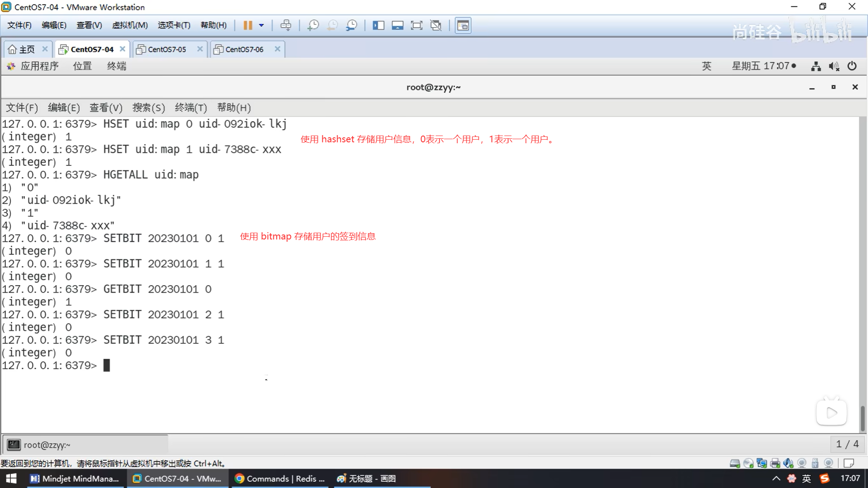Open the snapshot manager icon
Screen dimensions: 868x488
click(x=352, y=25)
